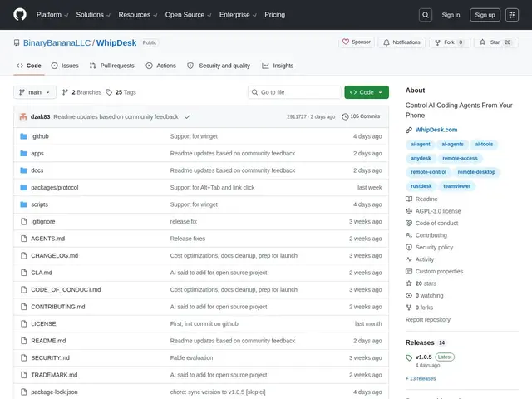
Task: Focus the Go to file search field
Action: 294,92
